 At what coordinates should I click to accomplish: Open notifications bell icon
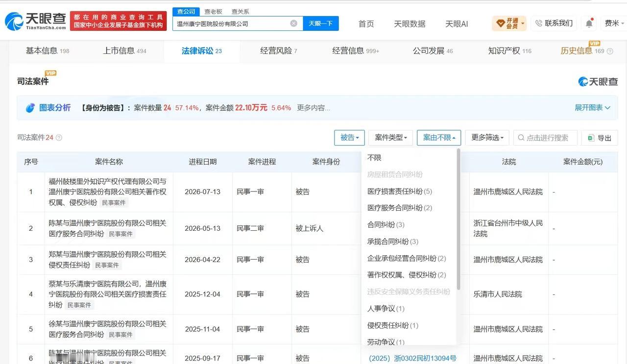[589, 23]
